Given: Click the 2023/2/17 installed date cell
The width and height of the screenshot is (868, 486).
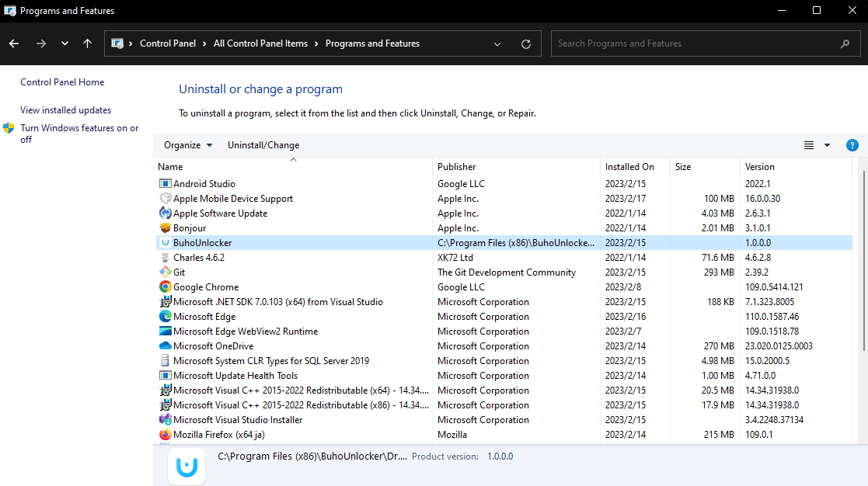Looking at the screenshot, I should pyautogui.click(x=626, y=199).
